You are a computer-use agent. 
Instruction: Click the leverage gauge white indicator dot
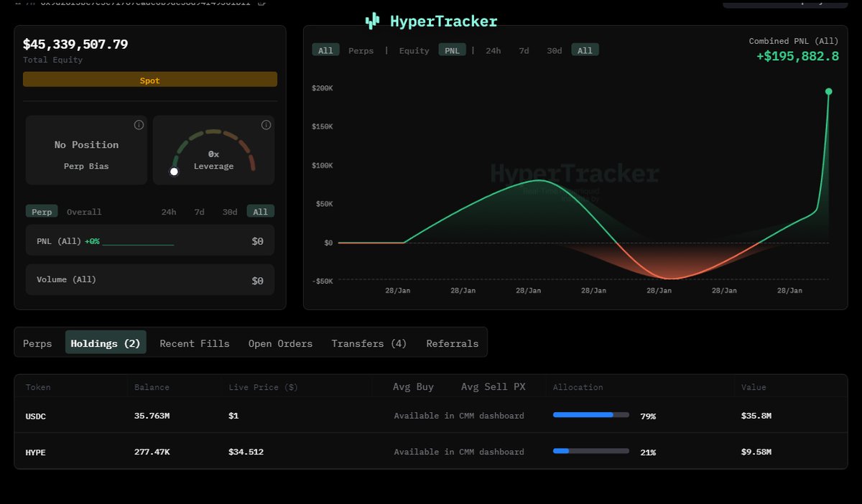pyautogui.click(x=174, y=172)
